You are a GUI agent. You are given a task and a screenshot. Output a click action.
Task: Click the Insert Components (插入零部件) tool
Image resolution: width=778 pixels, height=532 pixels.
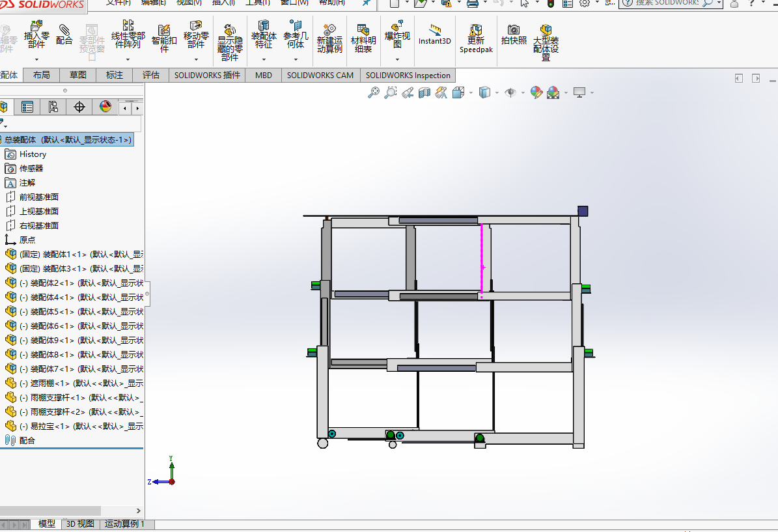[x=36, y=35]
